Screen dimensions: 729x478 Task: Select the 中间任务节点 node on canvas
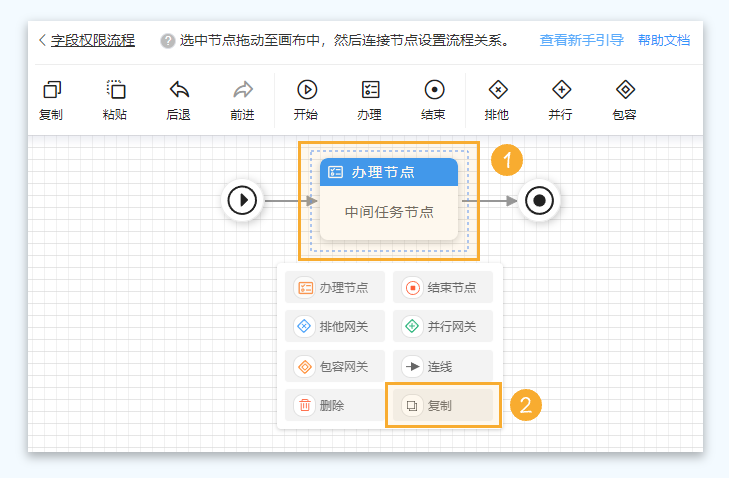click(389, 212)
